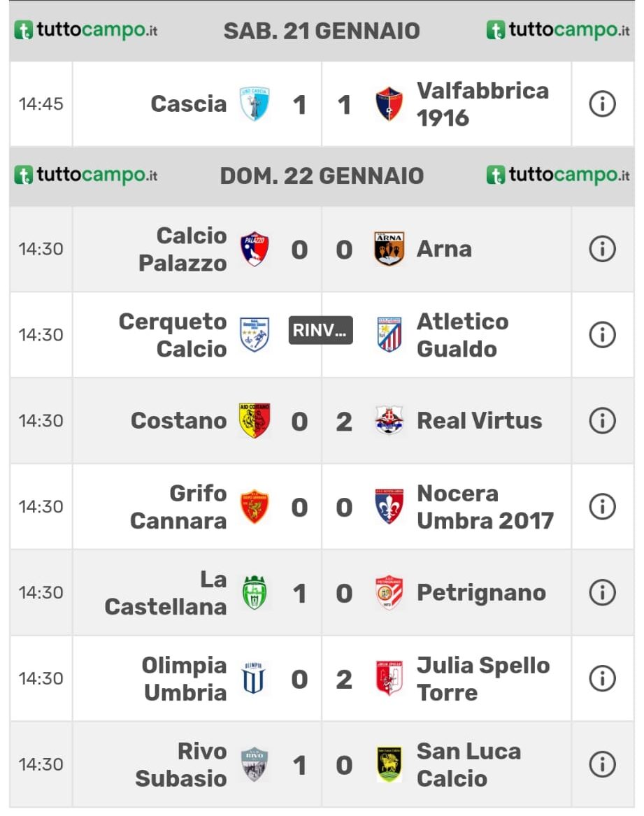644x816 pixels.
Task: Click info icon for Grifo Cannara match
Action: [x=602, y=507]
